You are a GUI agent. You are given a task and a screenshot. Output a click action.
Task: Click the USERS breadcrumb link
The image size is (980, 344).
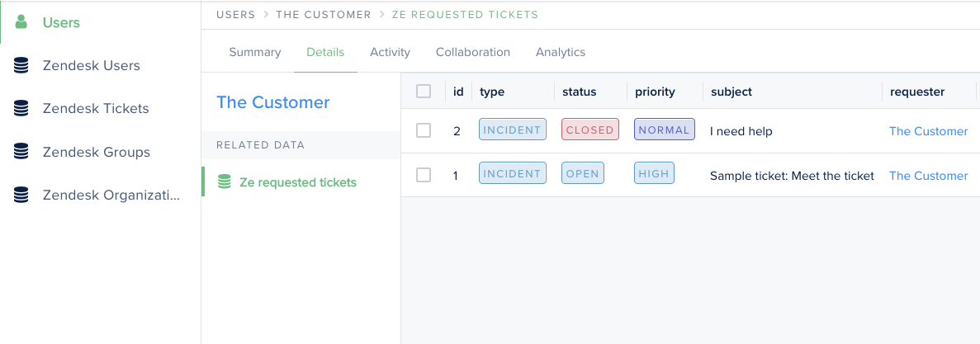coord(235,14)
